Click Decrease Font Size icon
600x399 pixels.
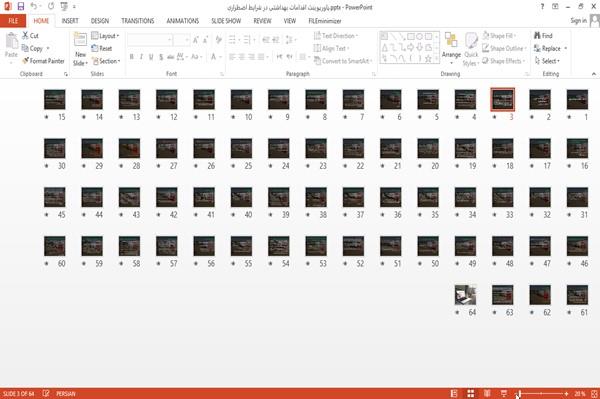tap(205, 40)
